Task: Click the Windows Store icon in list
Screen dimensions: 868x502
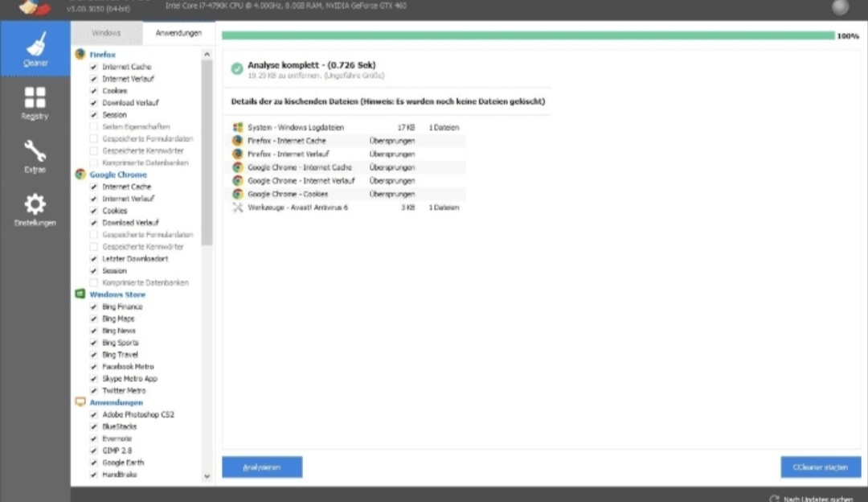Action: 80,294
